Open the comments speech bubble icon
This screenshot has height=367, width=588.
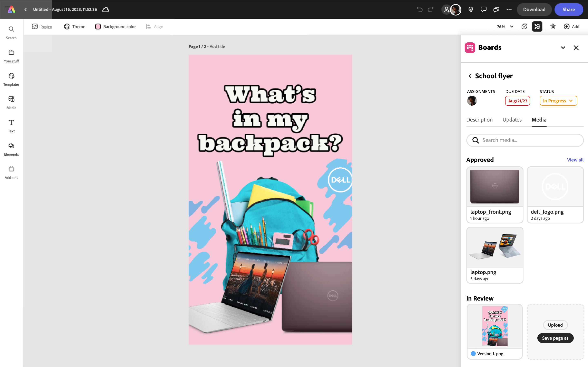(x=483, y=9)
